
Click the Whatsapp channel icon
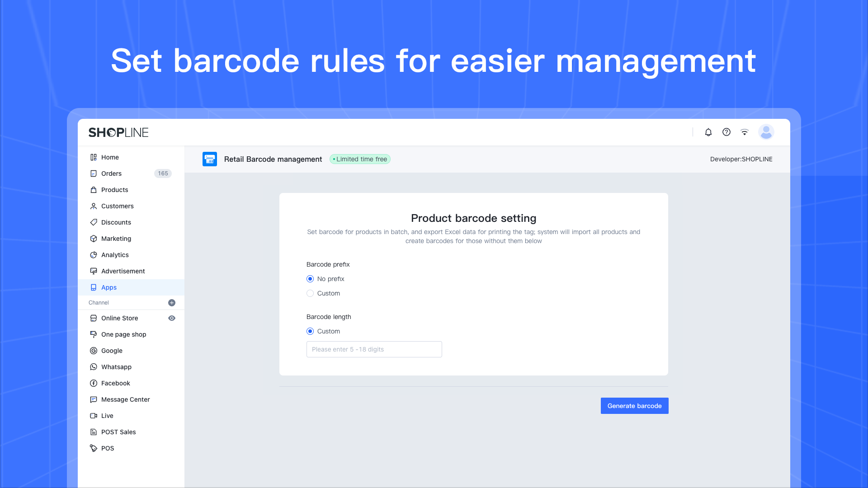coord(94,367)
